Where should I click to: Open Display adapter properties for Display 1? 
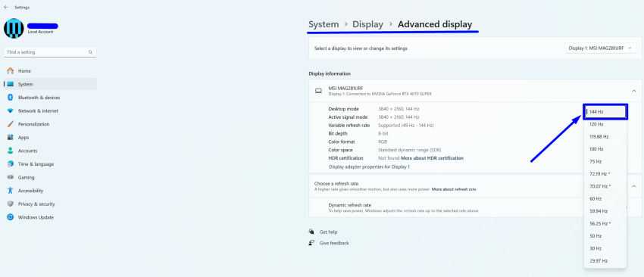click(x=369, y=167)
